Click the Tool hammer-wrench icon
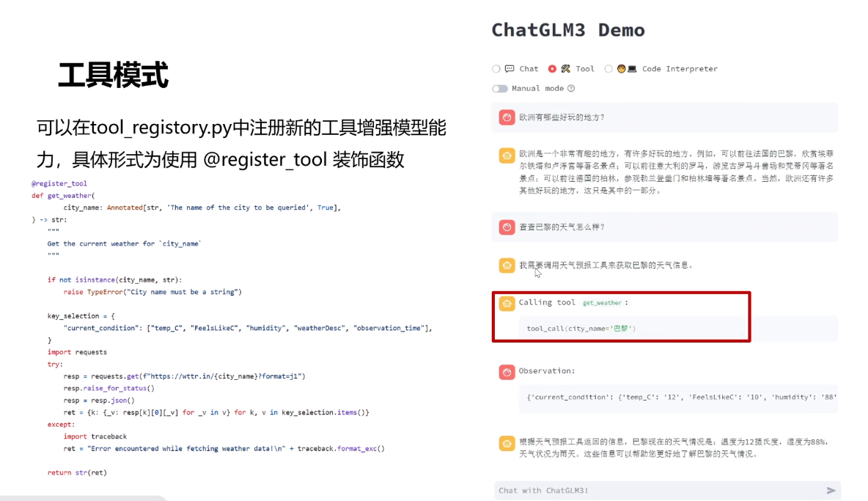Screen dimensions: 868x501 [x=565, y=69]
